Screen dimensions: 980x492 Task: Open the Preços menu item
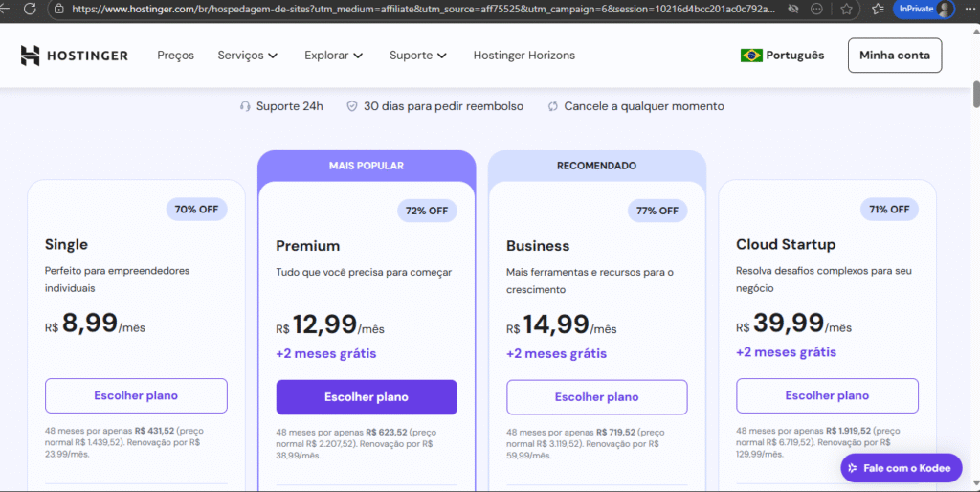[x=176, y=56]
